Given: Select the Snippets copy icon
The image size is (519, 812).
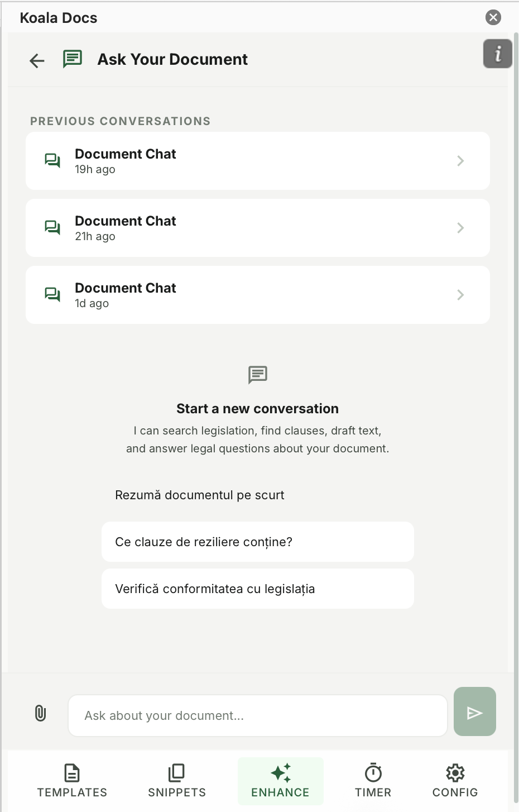Looking at the screenshot, I should 176,773.
